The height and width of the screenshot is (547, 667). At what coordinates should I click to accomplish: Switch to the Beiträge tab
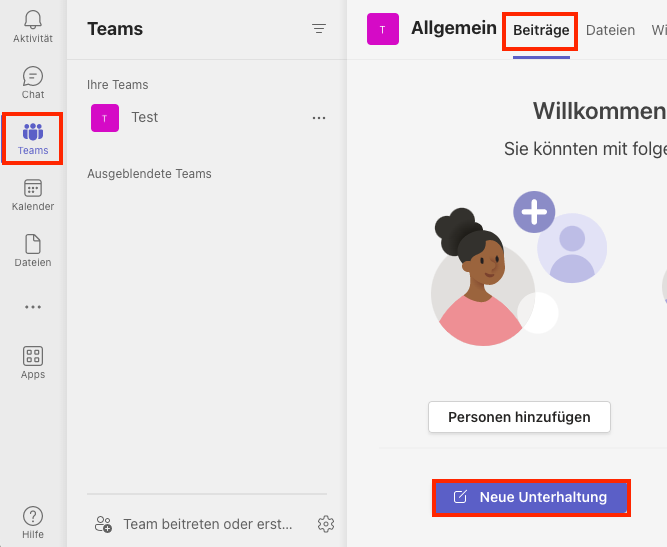tap(541, 31)
